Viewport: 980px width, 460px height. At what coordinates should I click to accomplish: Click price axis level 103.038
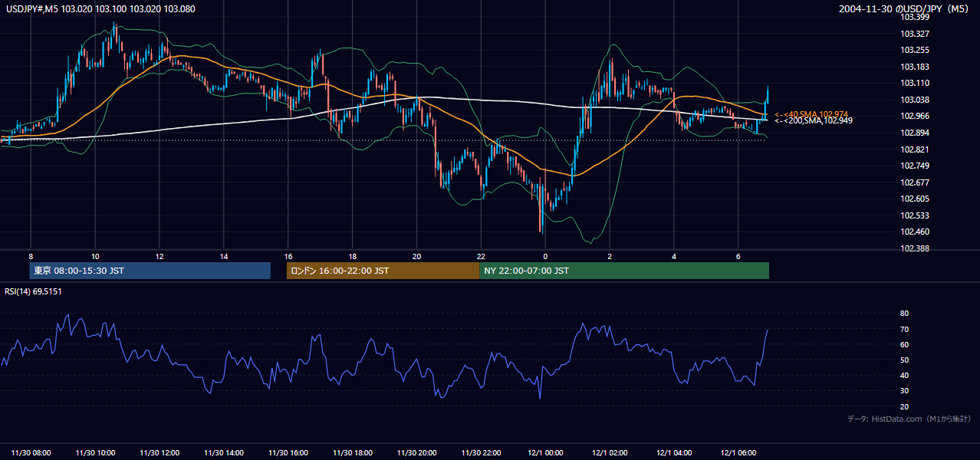pyautogui.click(x=914, y=100)
